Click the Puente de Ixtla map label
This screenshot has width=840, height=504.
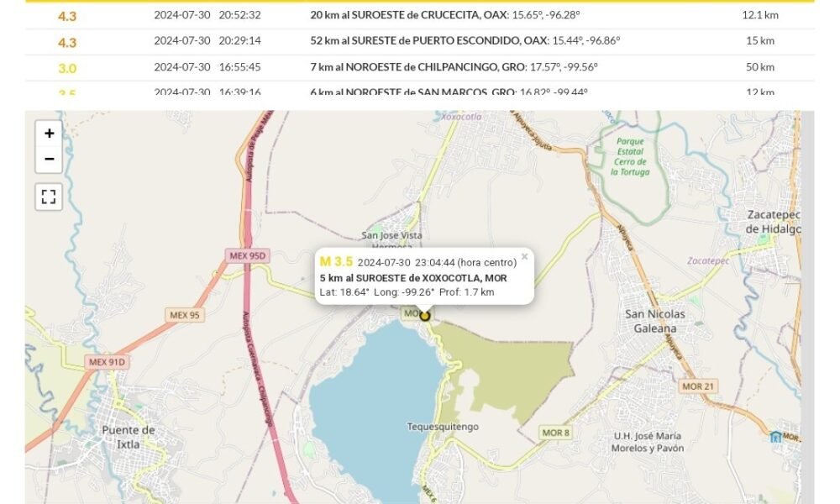click(x=128, y=437)
